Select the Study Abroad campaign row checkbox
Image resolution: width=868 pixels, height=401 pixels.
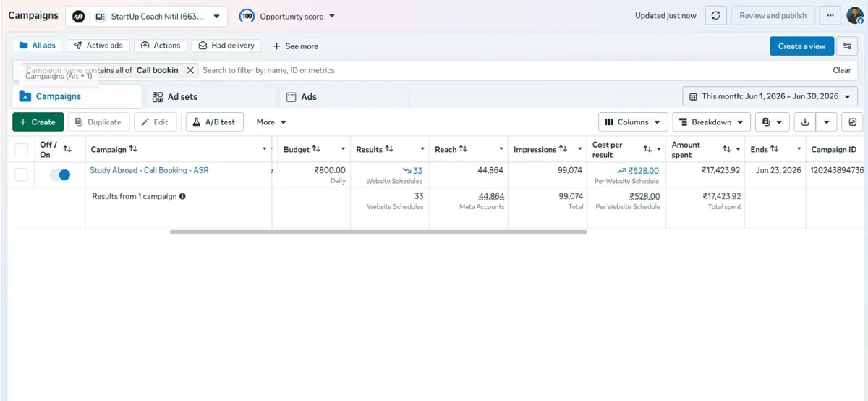[22, 174]
